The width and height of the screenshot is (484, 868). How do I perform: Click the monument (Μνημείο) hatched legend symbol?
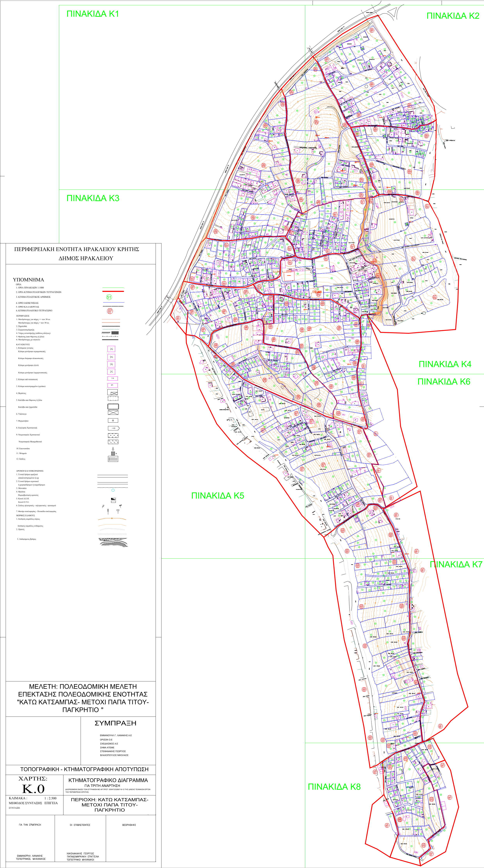[x=113, y=454]
